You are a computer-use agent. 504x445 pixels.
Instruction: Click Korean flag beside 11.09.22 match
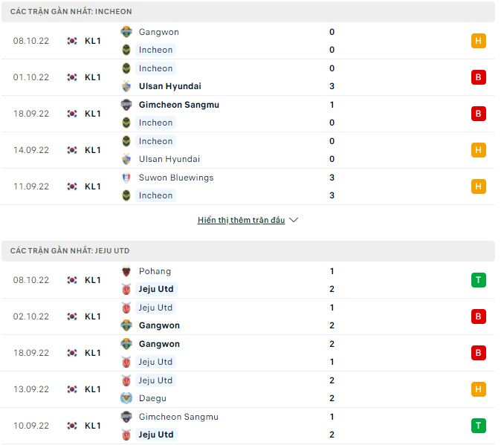[x=72, y=186]
